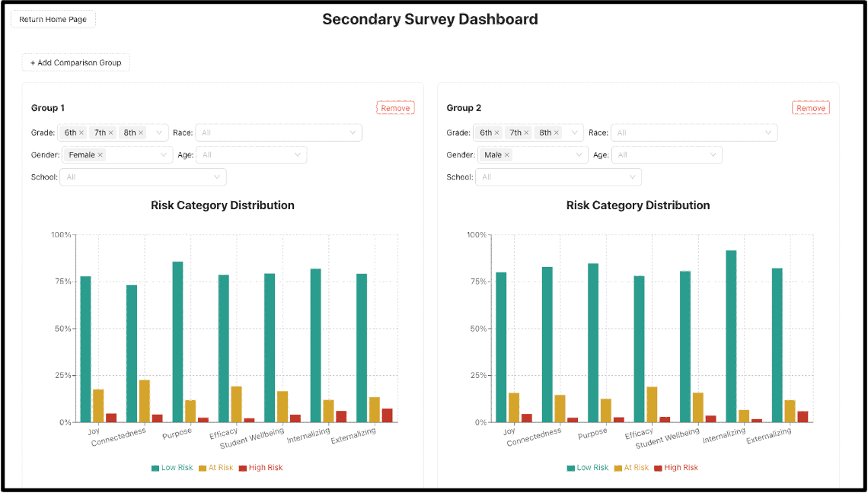Image resolution: width=868 pixels, height=493 pixels.
Task: Add a new comparison group
Action: tap(76, 62)
